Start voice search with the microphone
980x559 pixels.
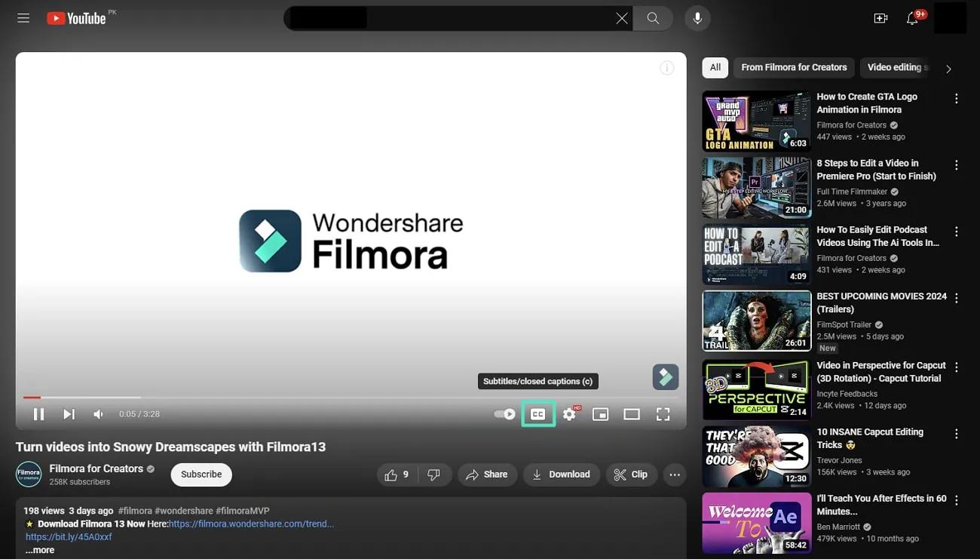(697, 18)
